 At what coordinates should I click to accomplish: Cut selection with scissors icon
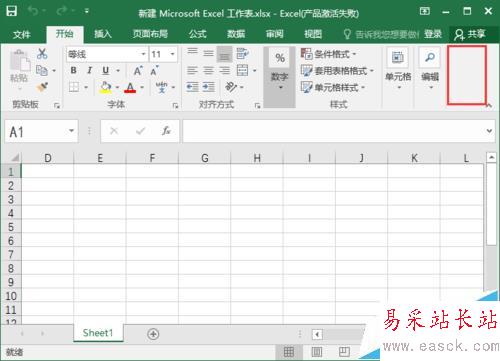(42, 54)
